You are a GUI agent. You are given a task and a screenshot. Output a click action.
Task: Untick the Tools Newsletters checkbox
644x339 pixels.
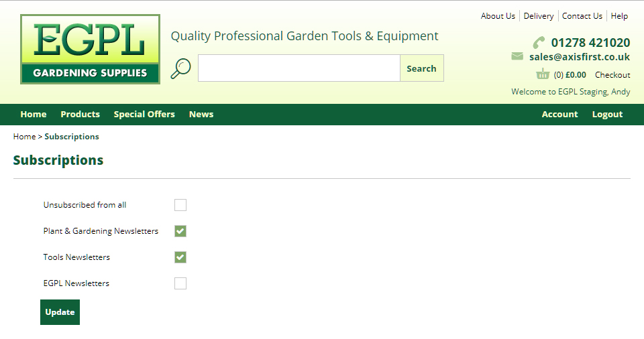point(180,257)
